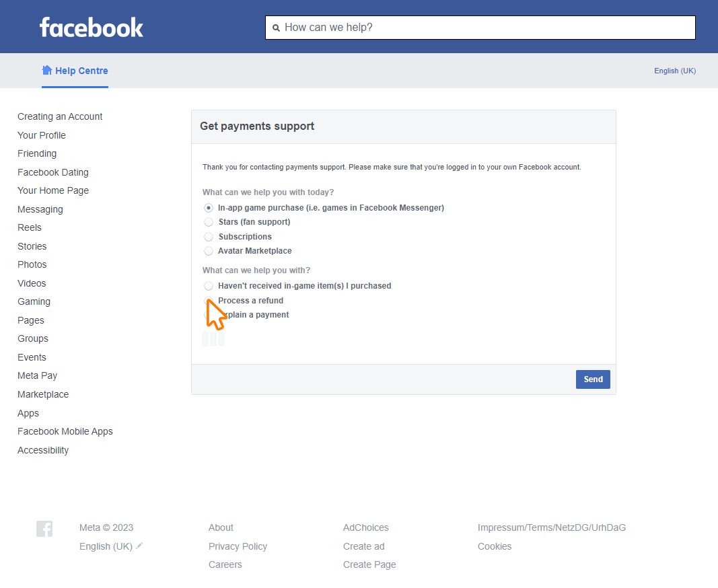Follow the AdChoices footer link
718x588 pixels.
pyautogui.click(x=365, y=527)
